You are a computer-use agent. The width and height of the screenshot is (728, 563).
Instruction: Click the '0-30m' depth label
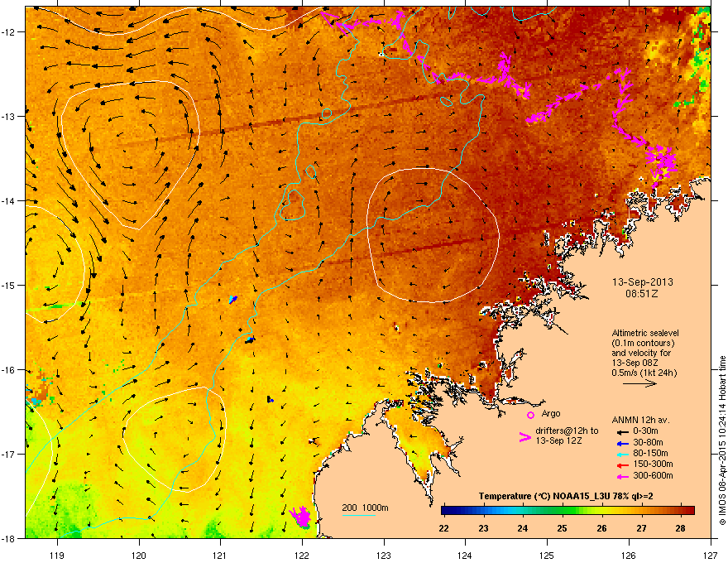(645, 431)
